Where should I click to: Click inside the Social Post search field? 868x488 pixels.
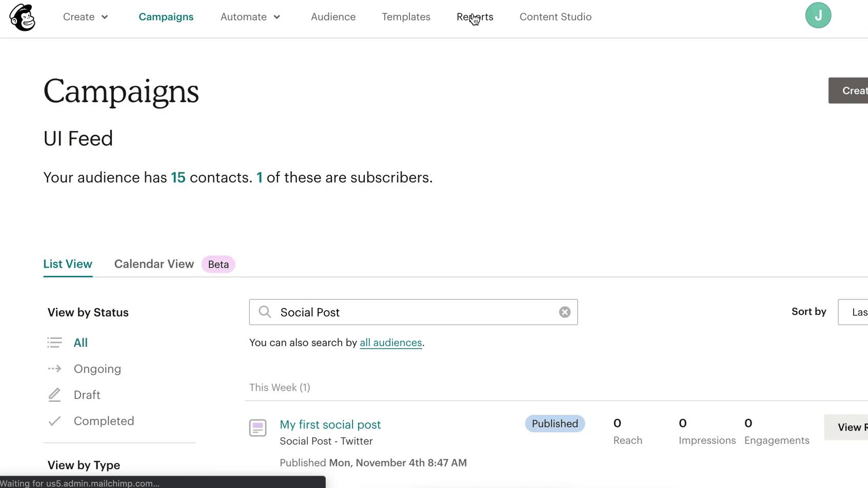(x=410, y=312)
